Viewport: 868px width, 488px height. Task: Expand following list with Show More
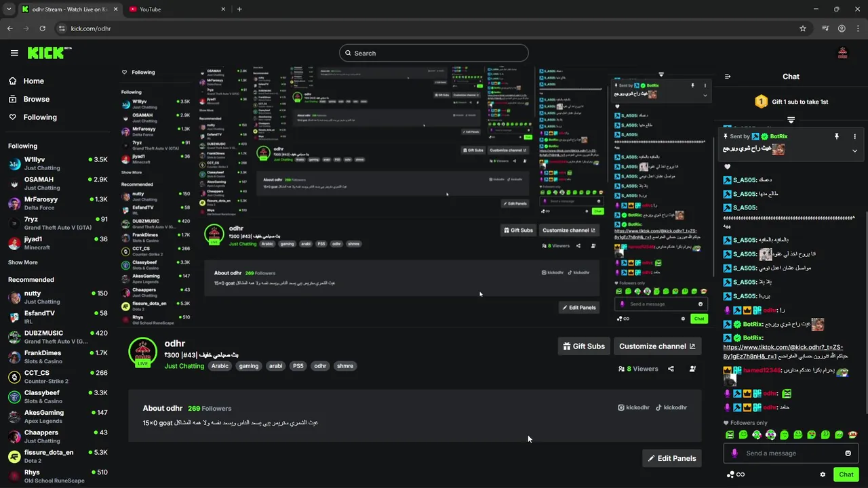click(x=23, y=262)
